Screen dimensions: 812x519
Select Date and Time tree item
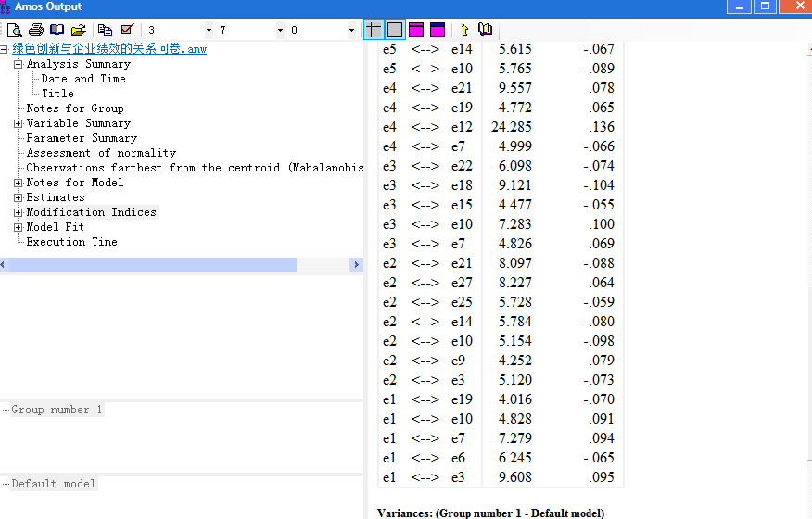(x=83, y=79)
